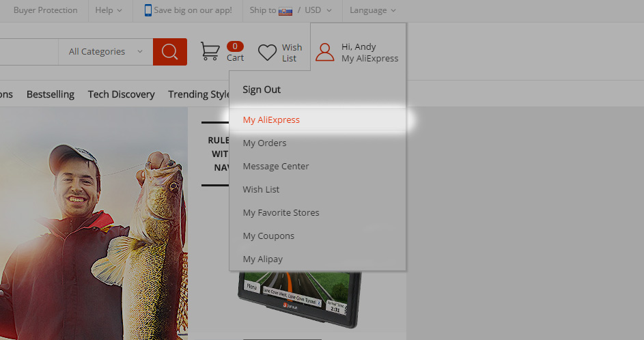The width and height of the screenshot is (644, 340).
Task: Open the Tech Discovery navigation tab
Action: (121, 94)
